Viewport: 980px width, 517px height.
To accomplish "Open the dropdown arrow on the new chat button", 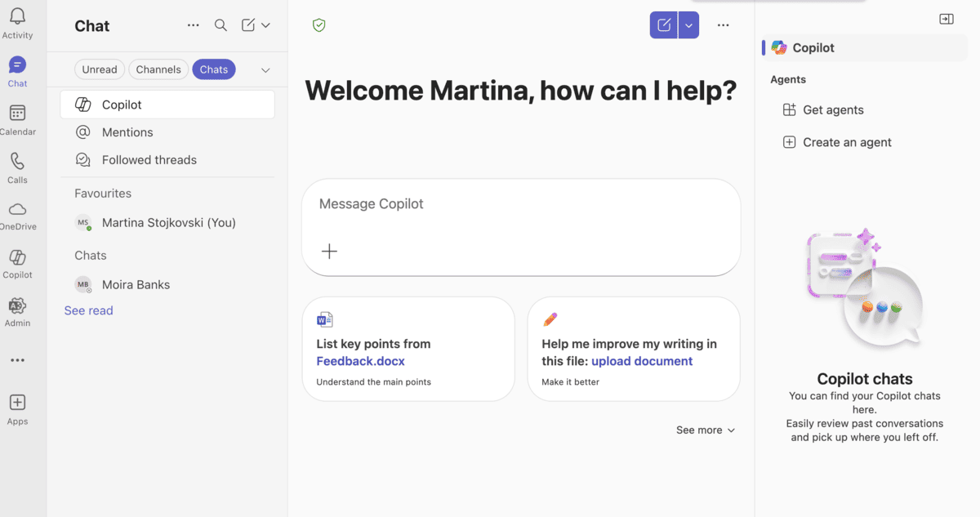I will tap(688, 25).
